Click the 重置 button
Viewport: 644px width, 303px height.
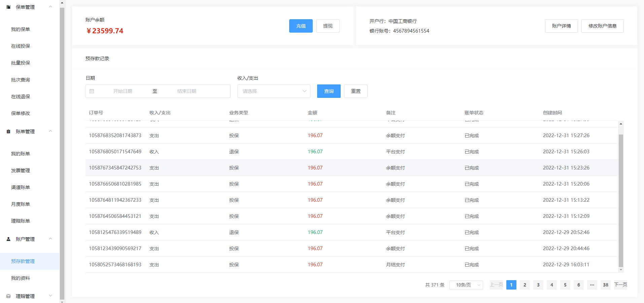(x=355, y=91)
